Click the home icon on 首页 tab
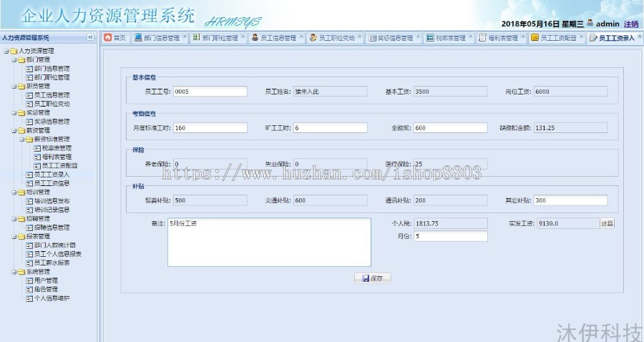This screenshot has width=644, height=342. [108, 38]
